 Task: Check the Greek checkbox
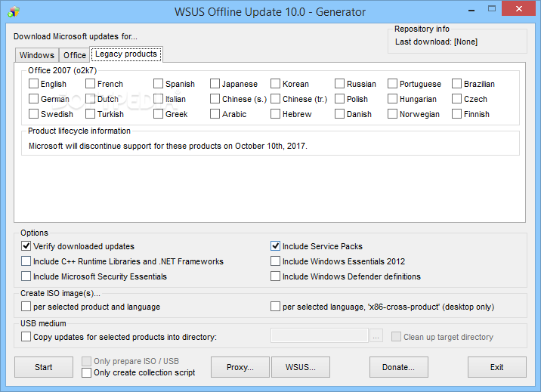coord(158,114)
